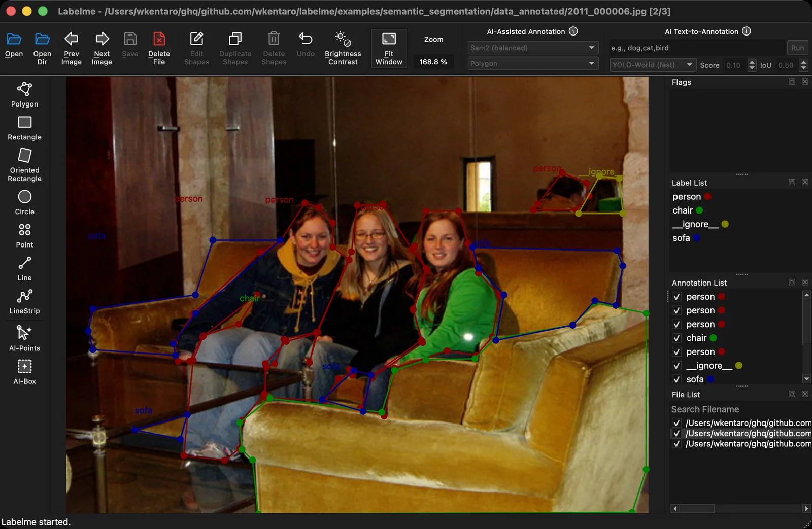Select the AI-Box tool

[24, 372]
